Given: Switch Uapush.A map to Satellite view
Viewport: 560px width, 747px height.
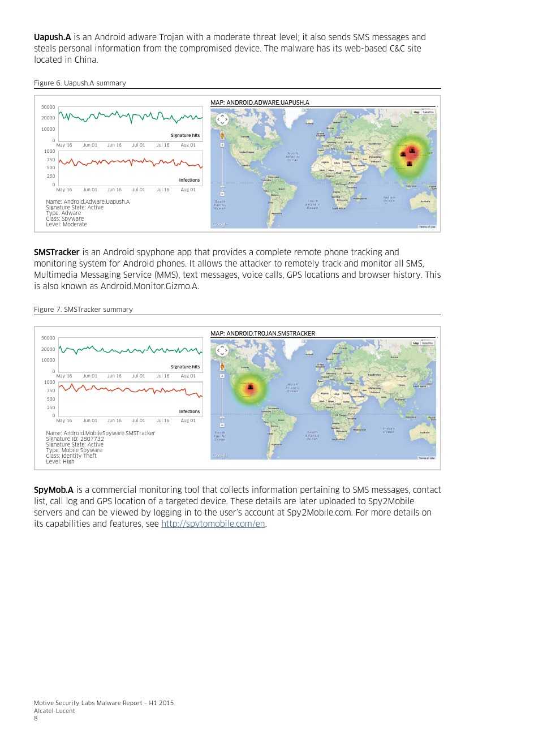Looking at the screenshot, I should click(x=428, y=112).
